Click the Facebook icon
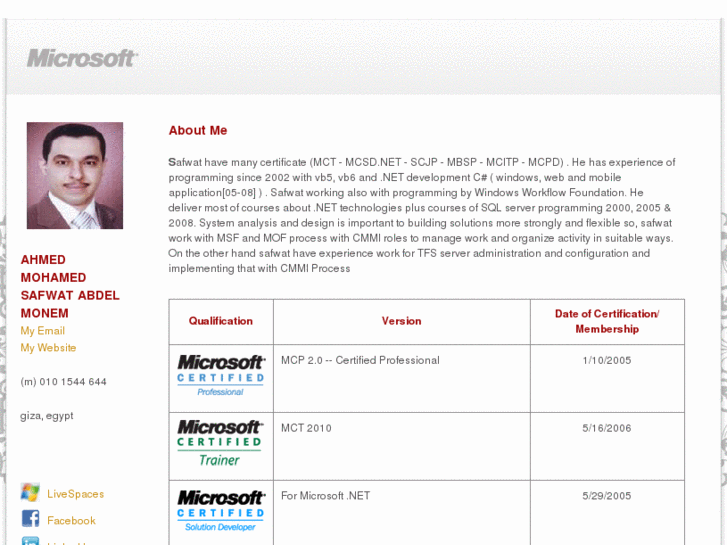This screenshot has height=545, width=727. (30, 518)
